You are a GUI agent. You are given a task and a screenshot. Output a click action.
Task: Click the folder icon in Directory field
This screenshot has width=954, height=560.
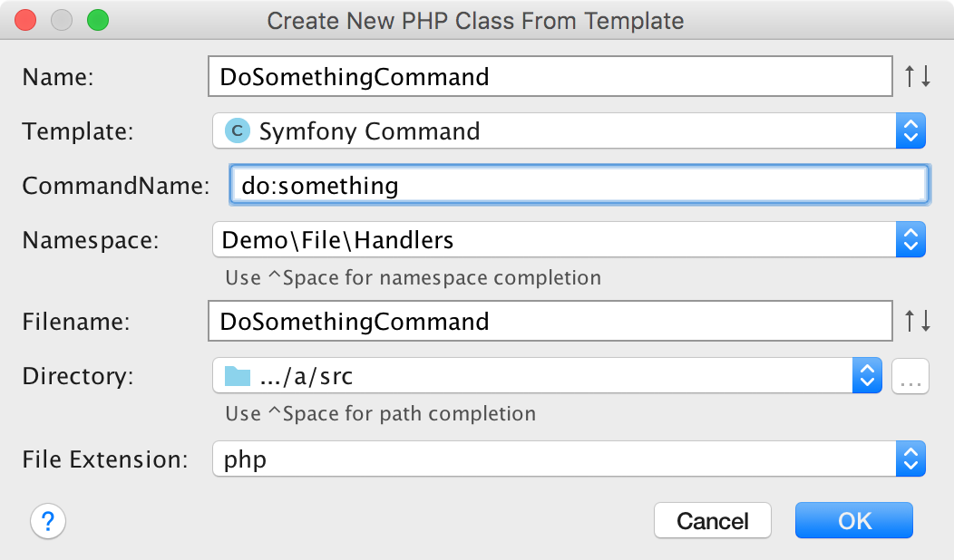pyautogui.click(x=237, y=375)
